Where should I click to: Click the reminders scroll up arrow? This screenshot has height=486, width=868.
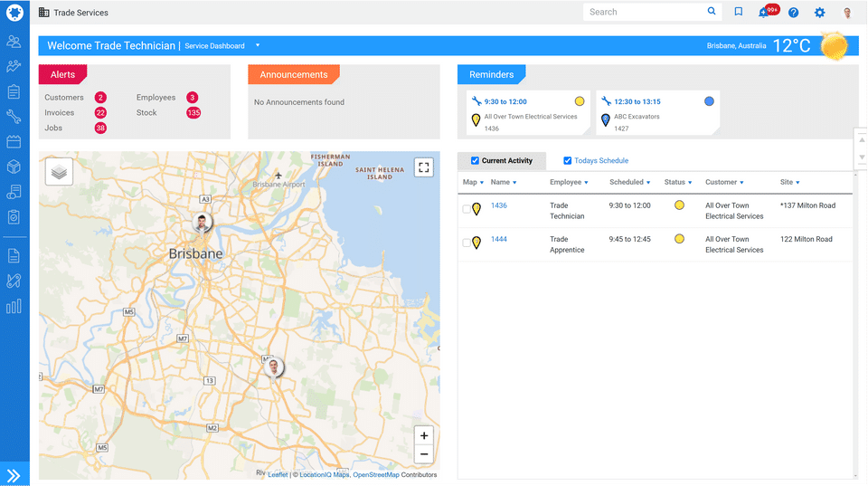[x=862, y=140]
